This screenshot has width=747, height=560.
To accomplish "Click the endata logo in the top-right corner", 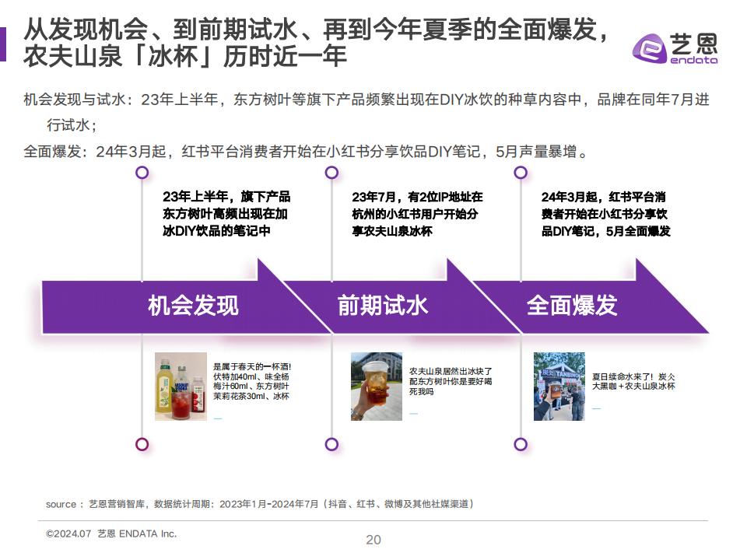I will click(x=675, y=47).
